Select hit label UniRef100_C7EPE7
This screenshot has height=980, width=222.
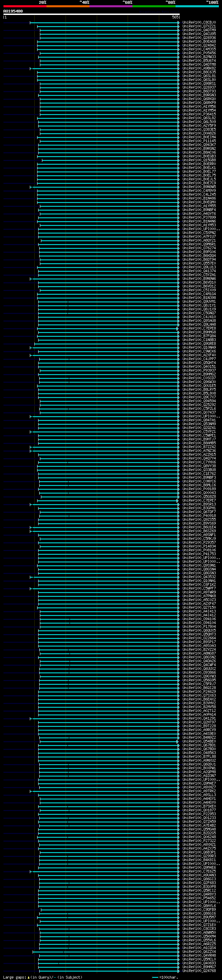(x=199, y=501)
